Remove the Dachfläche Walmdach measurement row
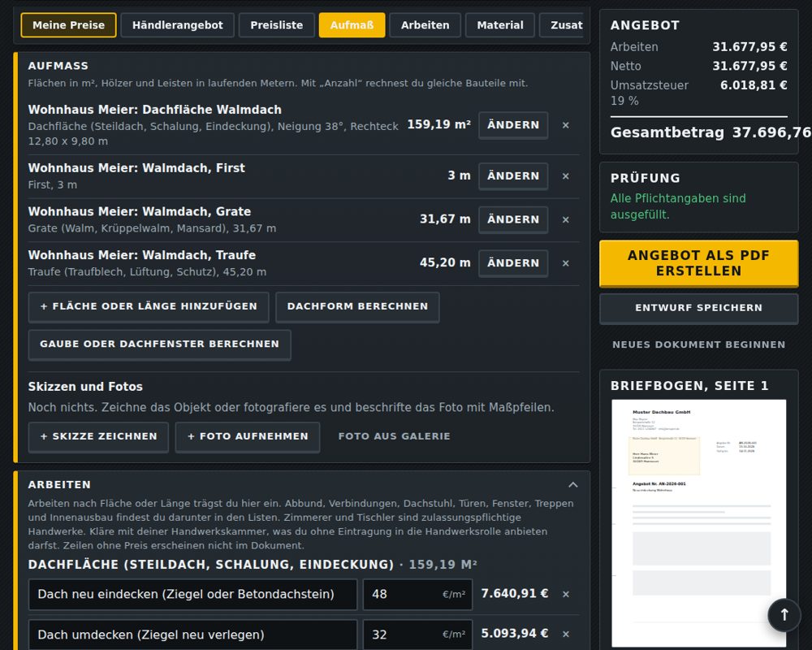Screen dimensions: 812x650 click(x=565, y=125)
